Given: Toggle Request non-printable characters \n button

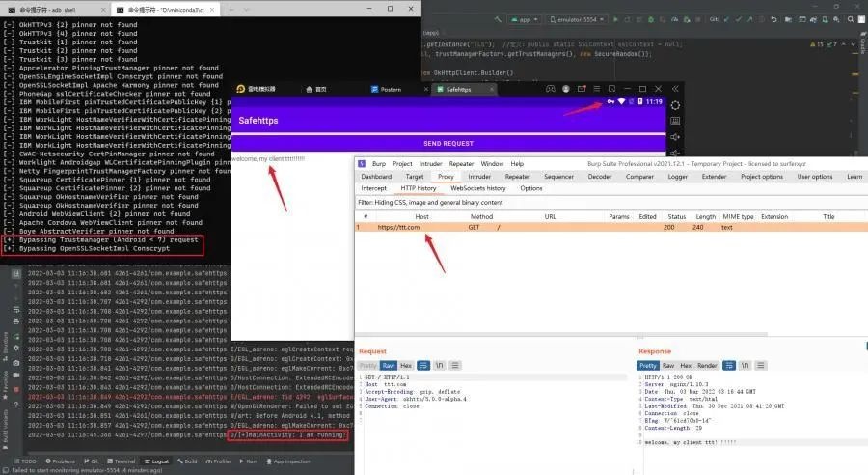Looking at the screenshot, I should tap(440, 366).
